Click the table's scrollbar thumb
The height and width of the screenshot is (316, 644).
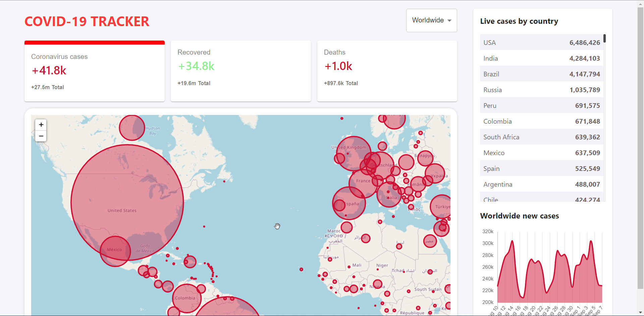tap(604, 38)
